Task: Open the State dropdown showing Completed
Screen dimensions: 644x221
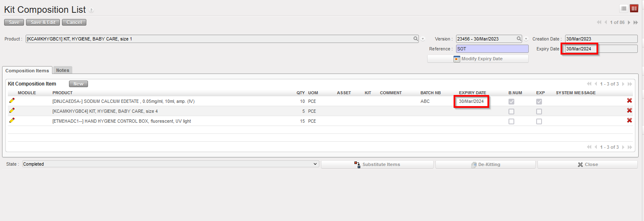Action: [x=170, y=164]
